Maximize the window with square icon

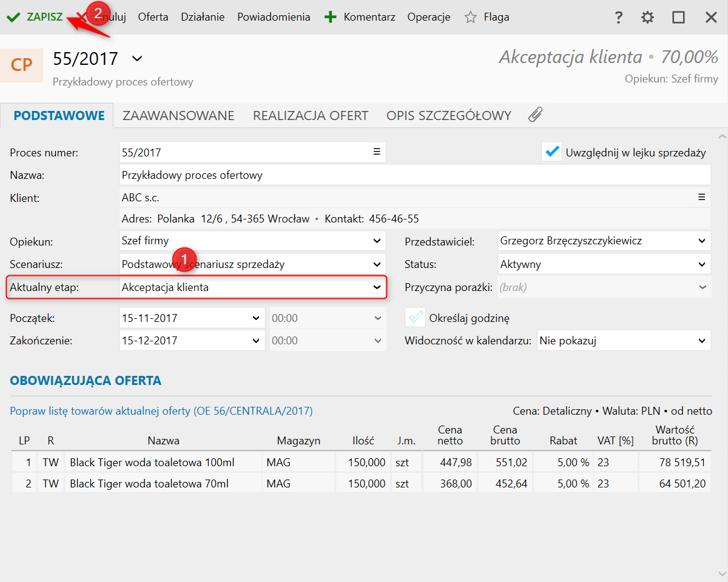678,18
